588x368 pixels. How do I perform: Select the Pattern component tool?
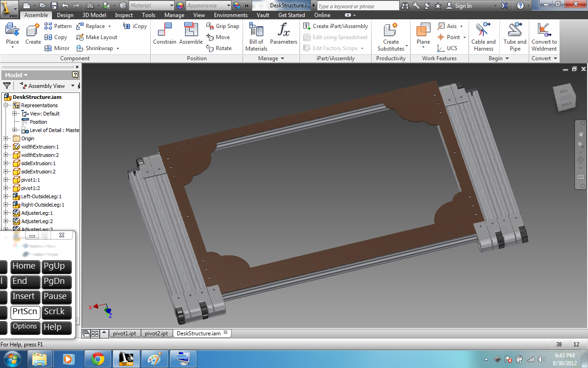point(58,26)
